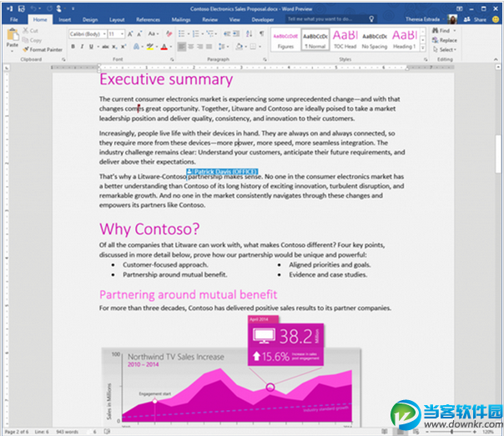Toggle Underline formatting
The height and width of the screenshot is (436, 504).
coord(92,47)
